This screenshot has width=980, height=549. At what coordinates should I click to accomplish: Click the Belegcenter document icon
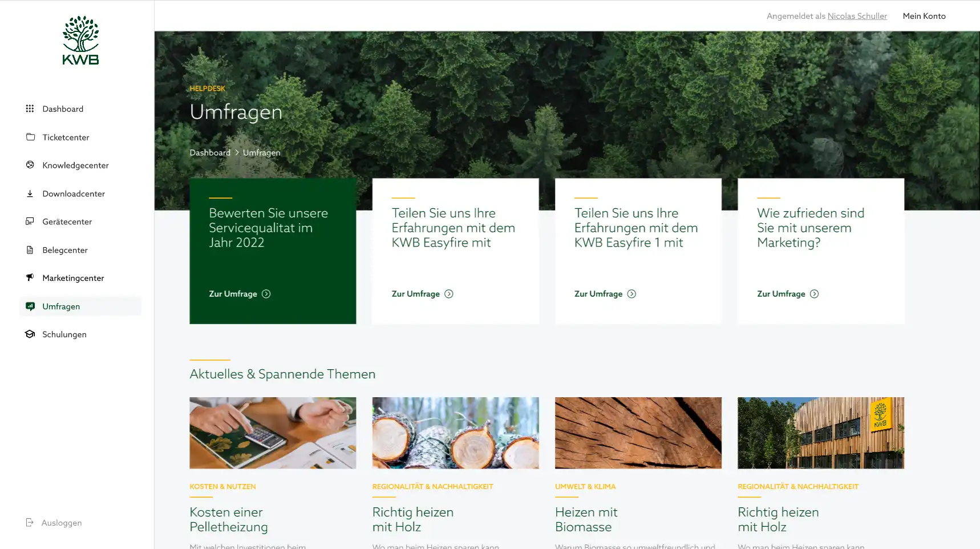click(30, 250)
